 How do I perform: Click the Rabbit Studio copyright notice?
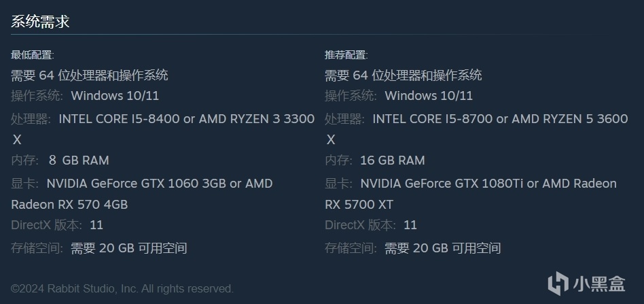[x=122, y=289]
